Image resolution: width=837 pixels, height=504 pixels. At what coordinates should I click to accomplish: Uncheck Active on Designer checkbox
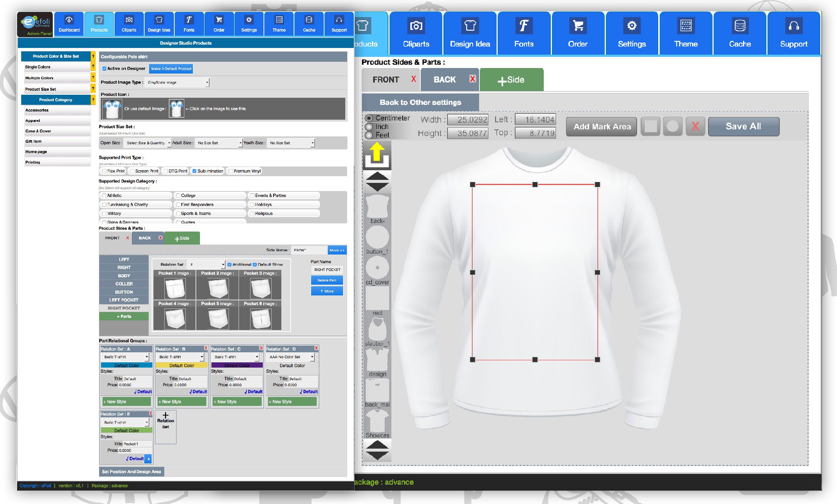[104, 69]
